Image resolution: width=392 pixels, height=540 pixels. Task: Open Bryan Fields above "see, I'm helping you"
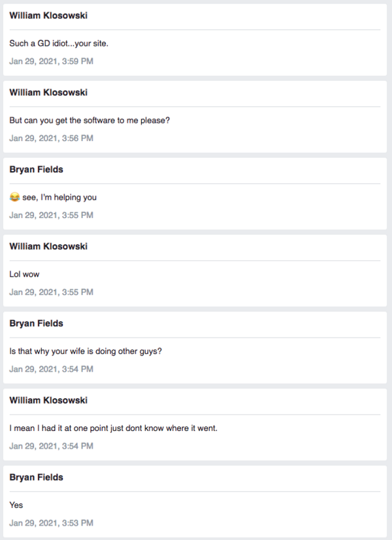tap(37, 170)
